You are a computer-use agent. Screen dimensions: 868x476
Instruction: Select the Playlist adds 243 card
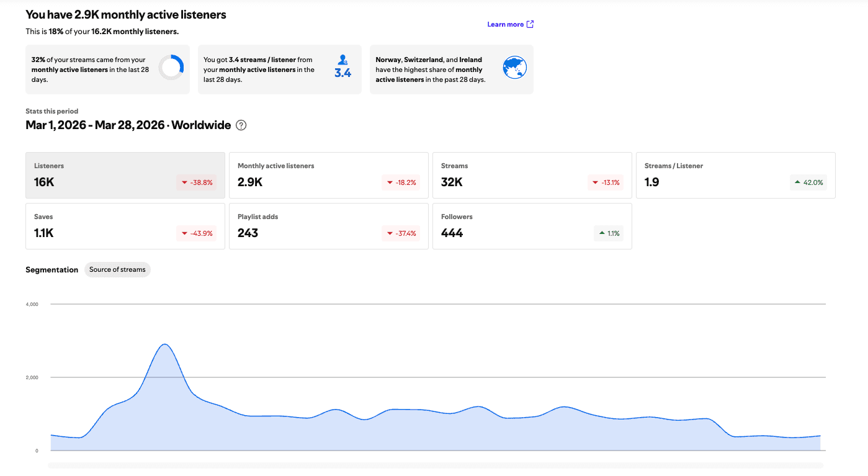tap(329, 227)
